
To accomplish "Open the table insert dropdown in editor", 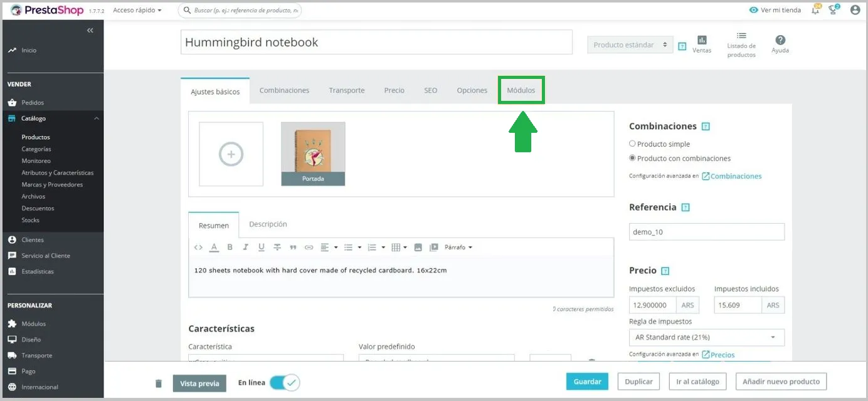I will 399,247.
